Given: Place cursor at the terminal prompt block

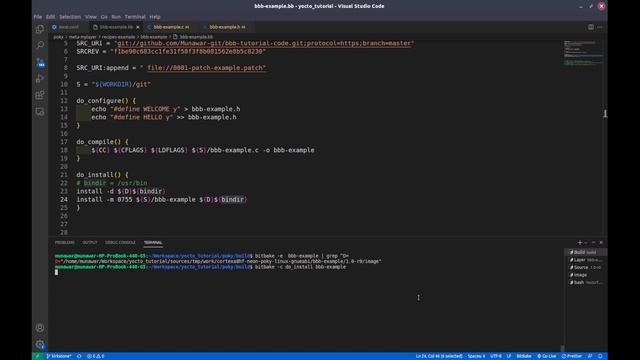Looking at the screenshot, I should coord(56,272).
